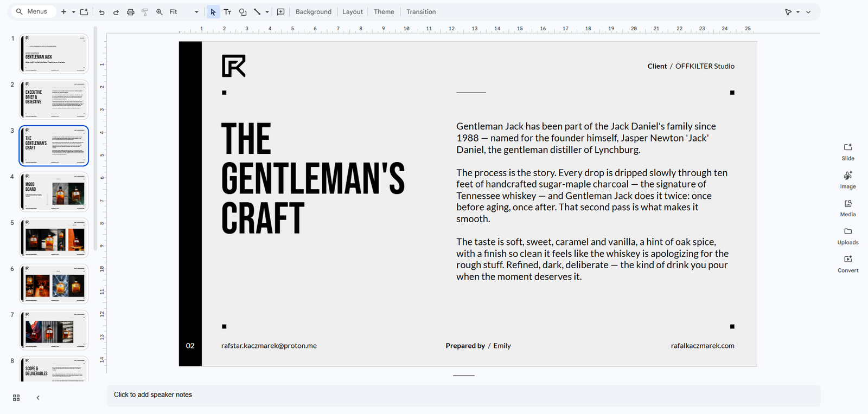Print the presentation
This screenshot has height=414, width=868.
pos(131,12)
